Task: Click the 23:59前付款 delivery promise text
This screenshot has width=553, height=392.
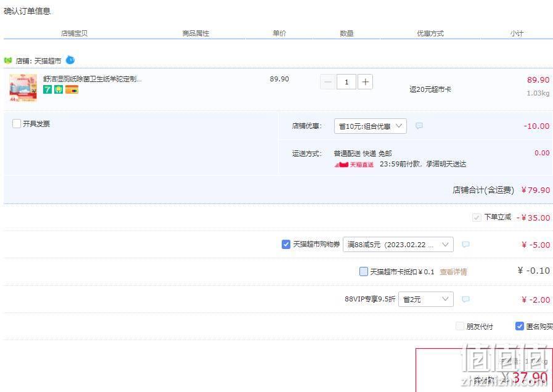Action: [x=423, y=165]
